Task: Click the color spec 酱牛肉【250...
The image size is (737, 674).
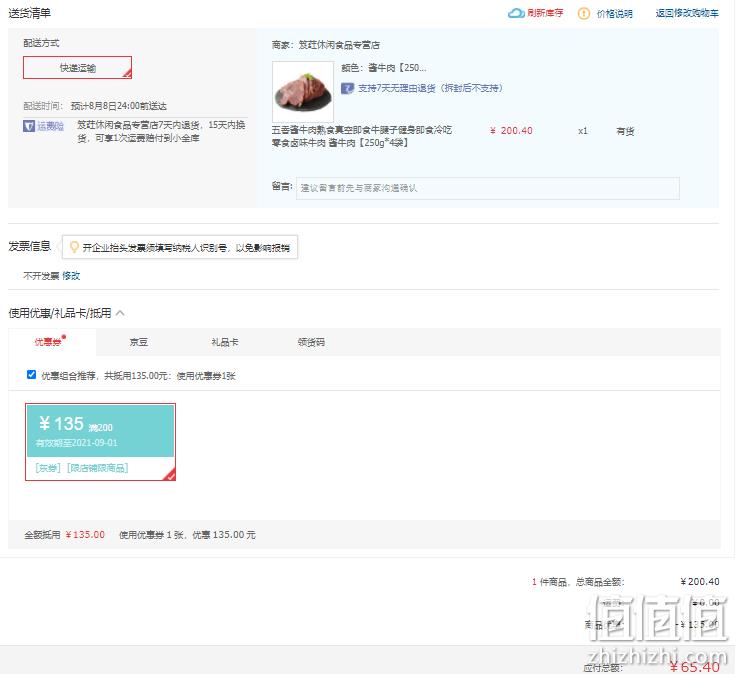Action: pos(397,68)
